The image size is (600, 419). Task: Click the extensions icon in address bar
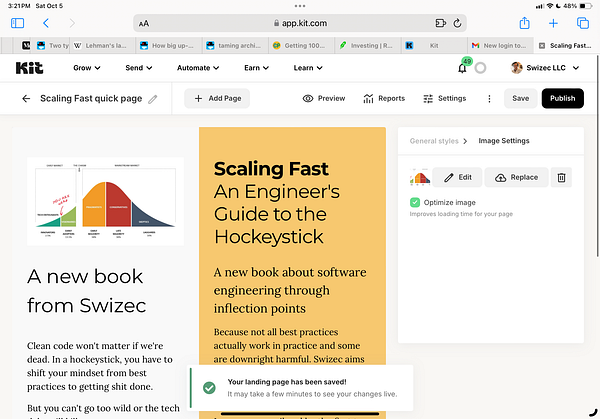click(440, 23)
